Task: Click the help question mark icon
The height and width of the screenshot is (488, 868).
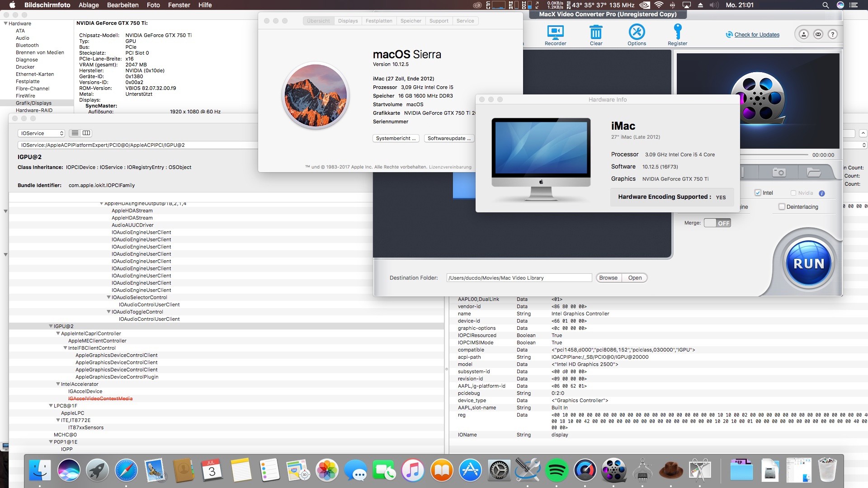Action: point(833,34)
